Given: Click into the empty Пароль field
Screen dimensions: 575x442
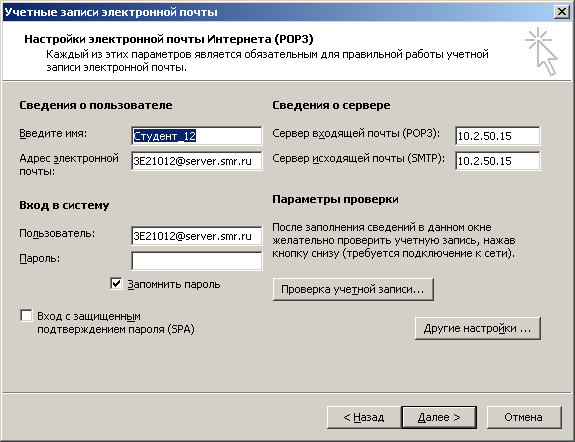Looking at the screenshot, I should [x=197, y=261].
